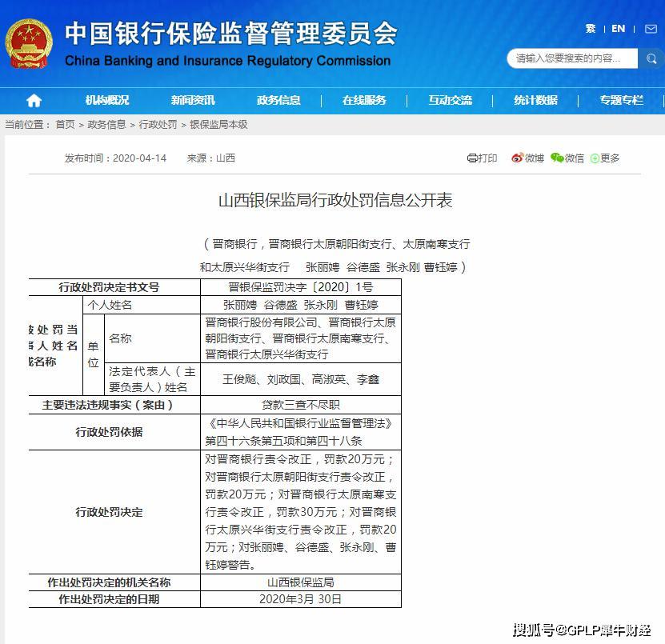Click the 银行业监督管理法 legal basis cell
665x644 pixels.
pos(301,432)
